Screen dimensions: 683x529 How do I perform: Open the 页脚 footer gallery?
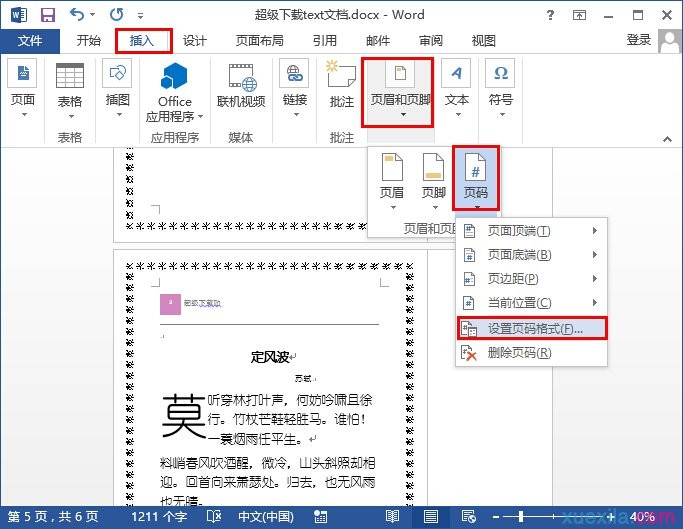pos(434,180)
